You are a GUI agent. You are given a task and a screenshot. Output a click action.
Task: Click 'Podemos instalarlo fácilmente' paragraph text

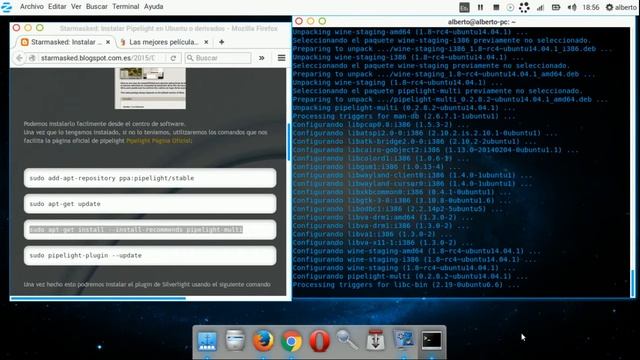[104, 124]
